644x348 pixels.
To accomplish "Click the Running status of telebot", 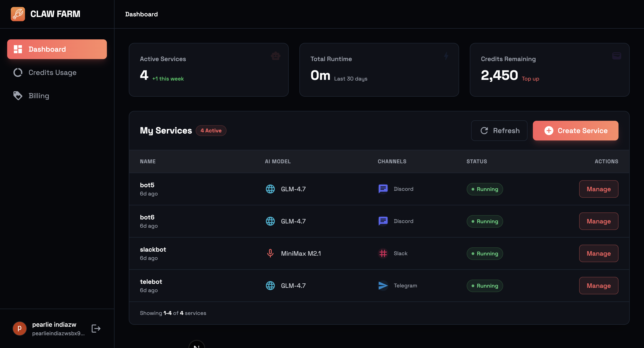I will point(485,286).
